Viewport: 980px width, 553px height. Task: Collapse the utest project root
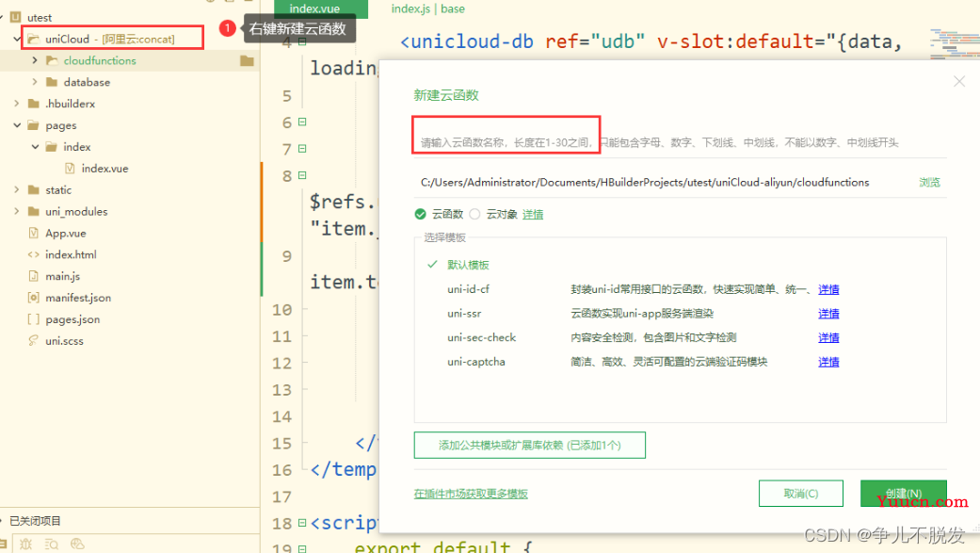point(2,17)
